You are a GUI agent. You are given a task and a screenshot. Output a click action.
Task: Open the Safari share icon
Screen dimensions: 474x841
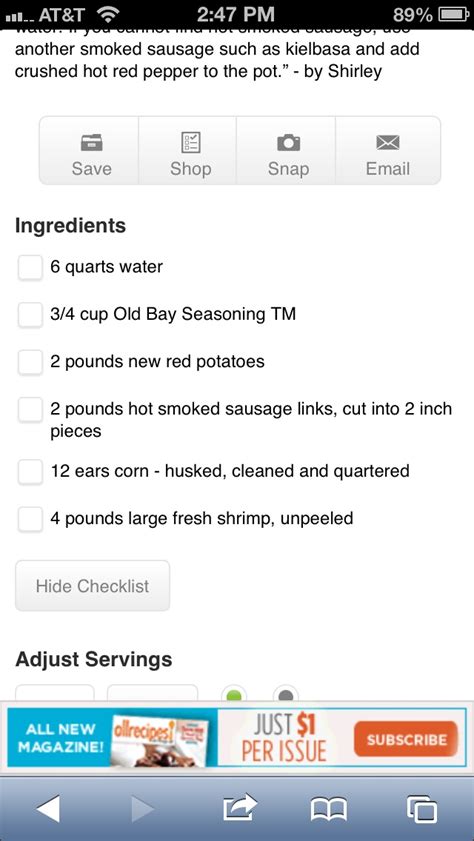tap(240, 809)
